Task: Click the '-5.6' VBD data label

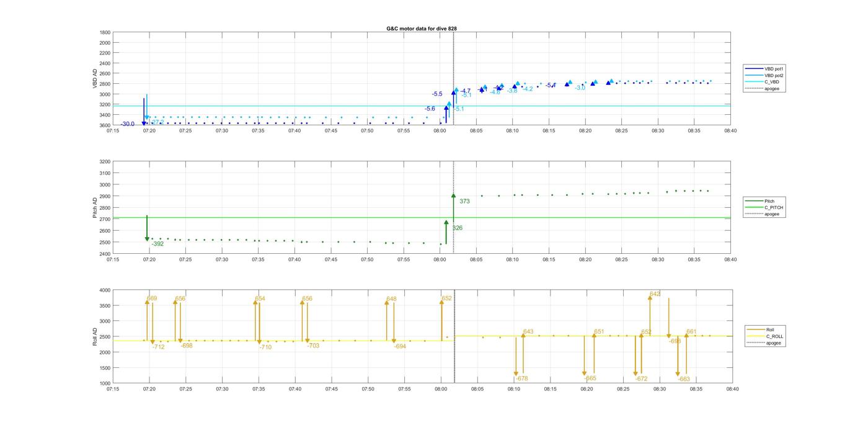Action: 430,109
